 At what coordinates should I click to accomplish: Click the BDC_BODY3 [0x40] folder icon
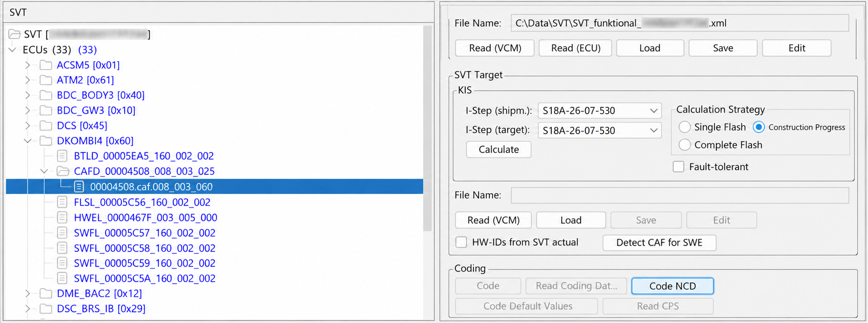coord(46,95)
